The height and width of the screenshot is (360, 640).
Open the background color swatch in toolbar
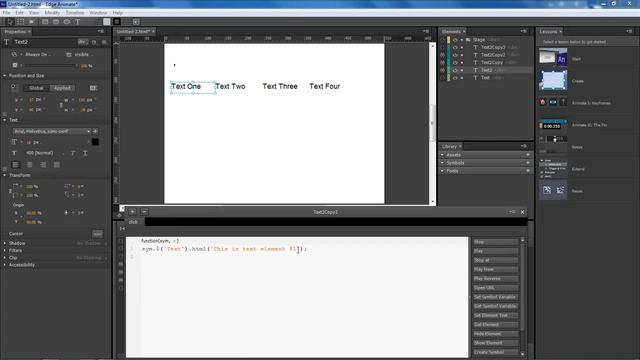coord(107,22)
